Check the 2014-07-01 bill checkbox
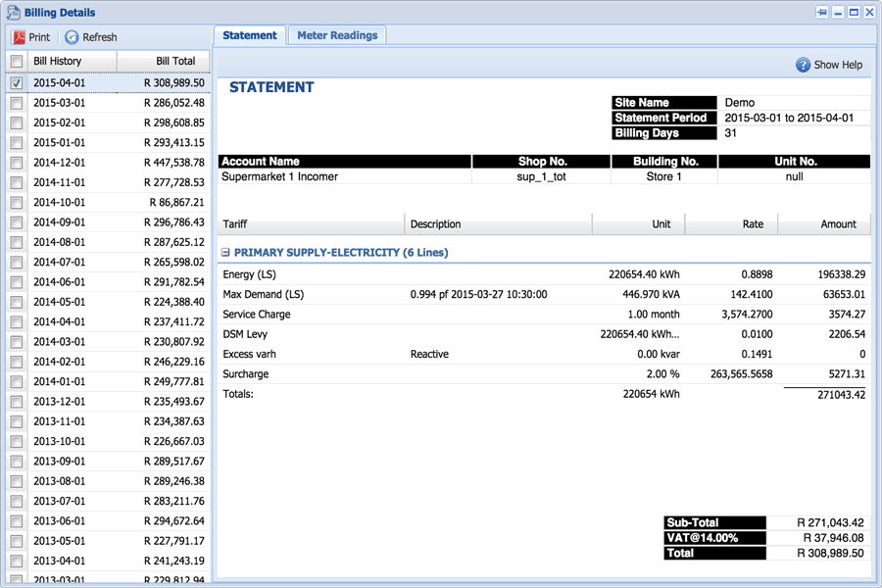882x588 pixels. (x=17, y=263)
